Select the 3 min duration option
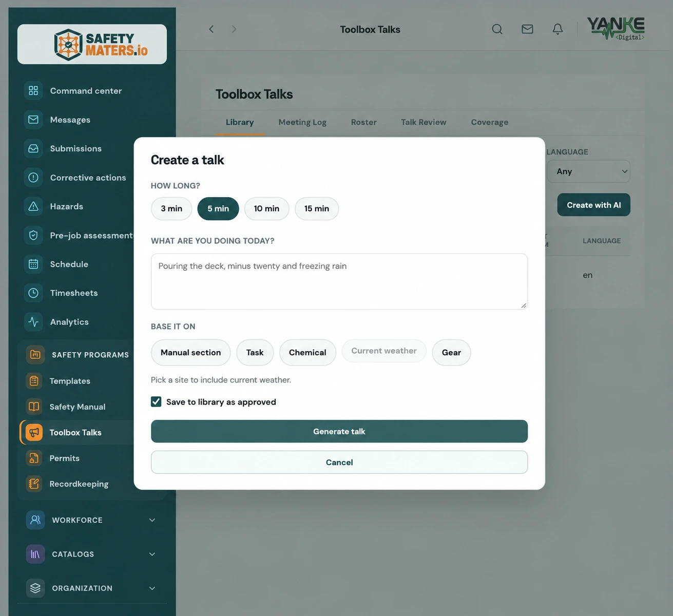This screenshot has width=673, height=616. 171,208
